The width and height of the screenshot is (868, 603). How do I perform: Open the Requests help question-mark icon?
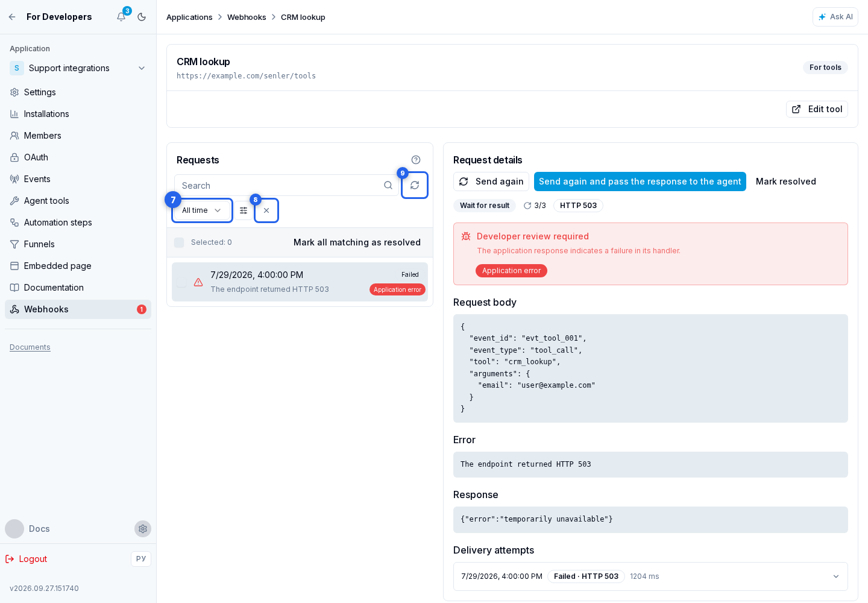416,160
